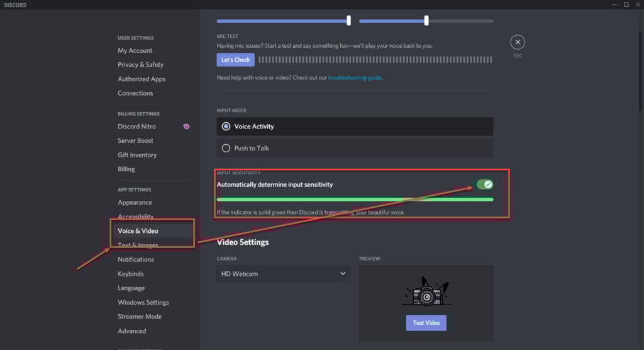644x350 pixels.
Task: Click the mic test level meter
Action: point(375,60)
